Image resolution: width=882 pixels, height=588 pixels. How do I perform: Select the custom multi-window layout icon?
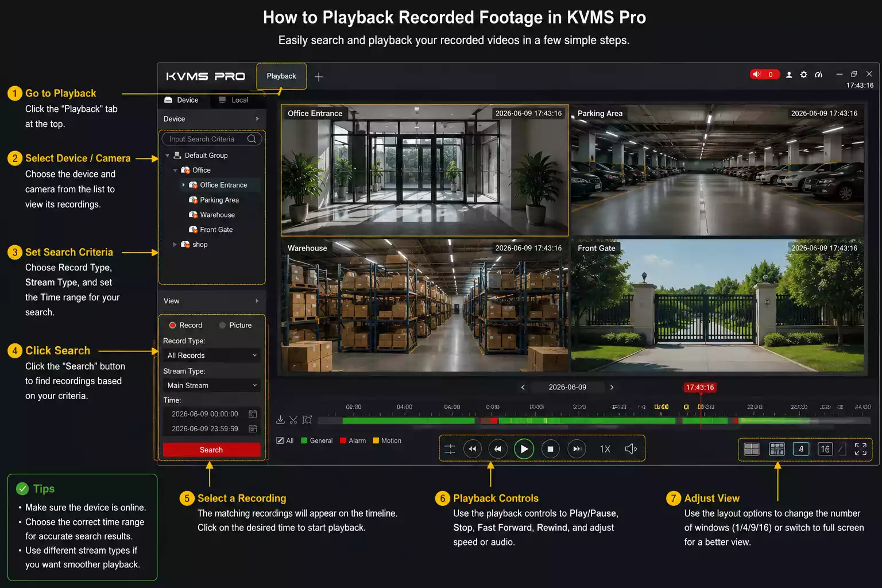click(x=777, y=449)
